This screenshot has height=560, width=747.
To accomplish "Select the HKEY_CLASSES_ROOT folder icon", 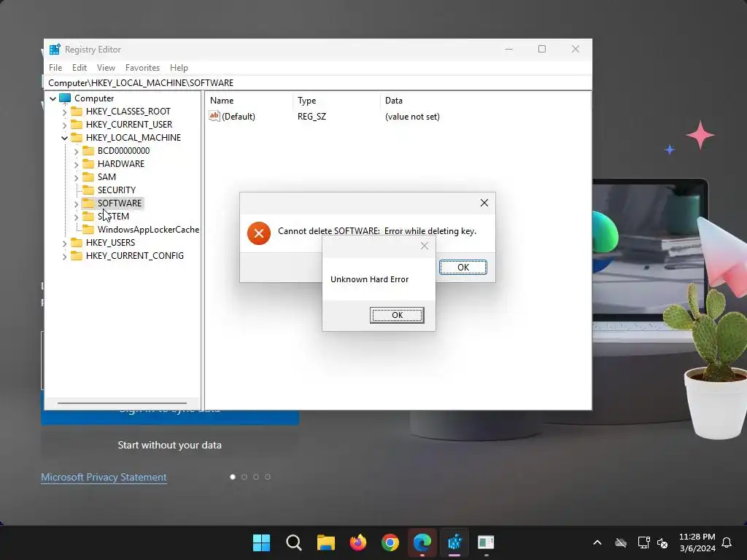I will click(x=77, y=111).
